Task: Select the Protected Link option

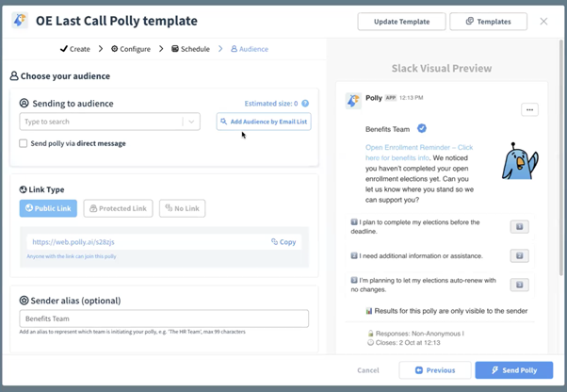Action: (118, 208)
